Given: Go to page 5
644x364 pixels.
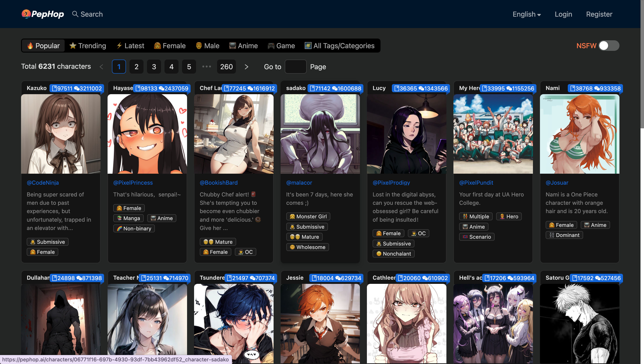Looking at the screenshot, I should 189,67.
